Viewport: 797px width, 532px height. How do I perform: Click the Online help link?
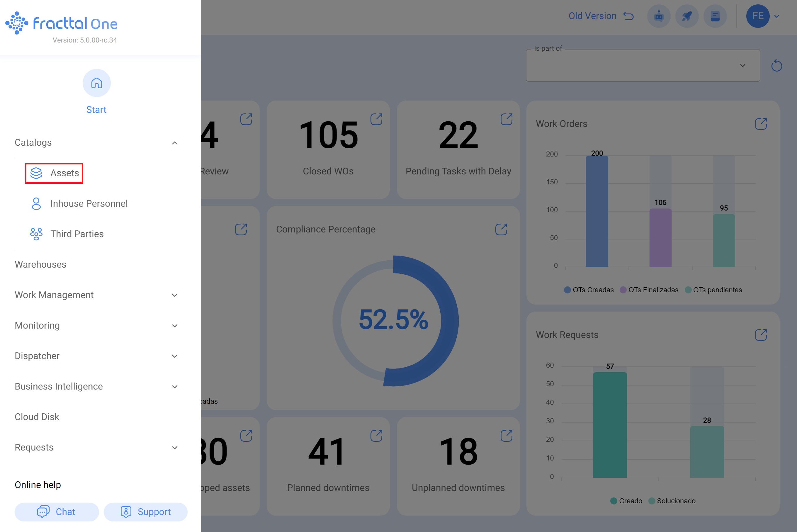(38, 485)
